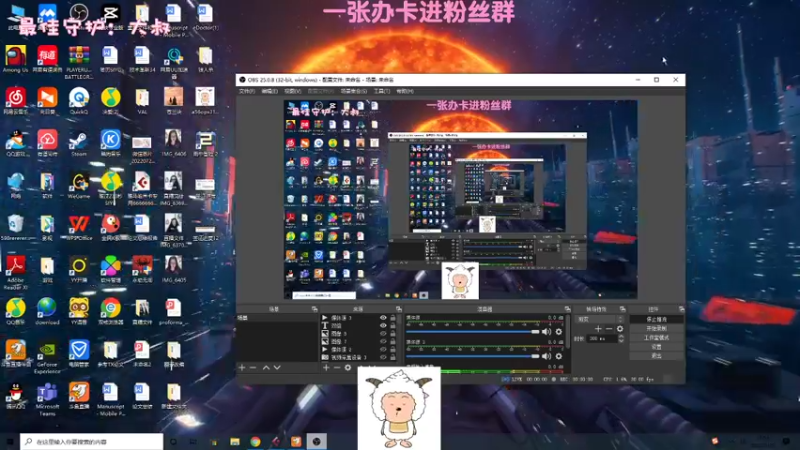Image resolution: width=800 pixels, height=450 pixels.
Task: Open the scene transition type dropdown
Action: [x=601, y=319]
